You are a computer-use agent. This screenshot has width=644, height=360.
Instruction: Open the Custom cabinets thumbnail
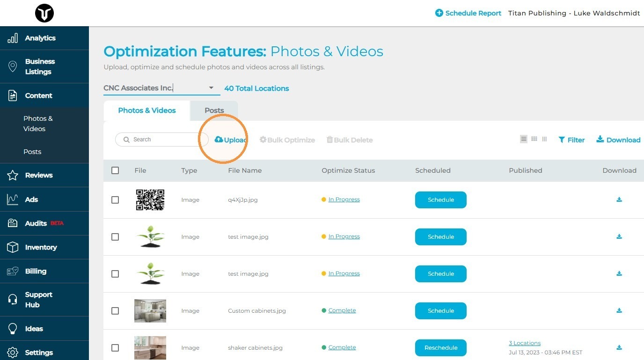pos(150,311)
